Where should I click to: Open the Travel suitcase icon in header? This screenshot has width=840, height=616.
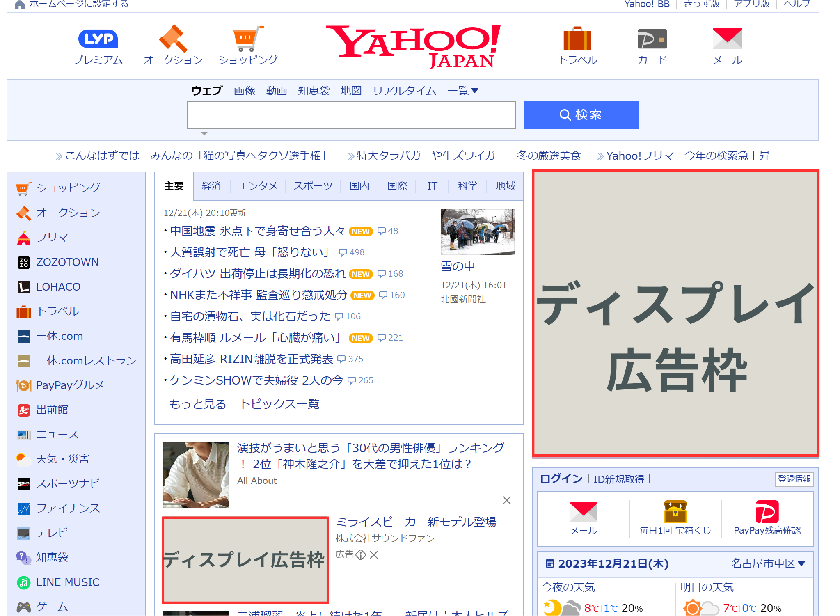[x=577, y=39]
